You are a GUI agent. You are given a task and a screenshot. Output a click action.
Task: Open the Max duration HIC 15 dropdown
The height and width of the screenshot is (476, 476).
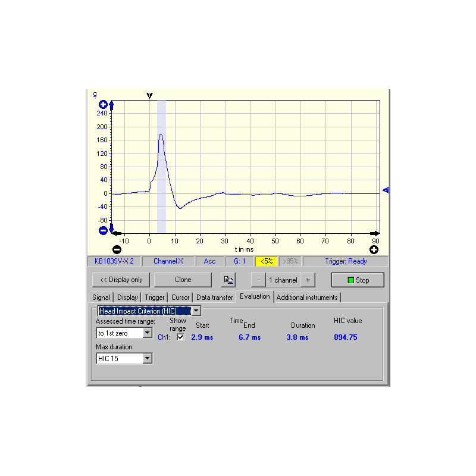tap(148, 358)
